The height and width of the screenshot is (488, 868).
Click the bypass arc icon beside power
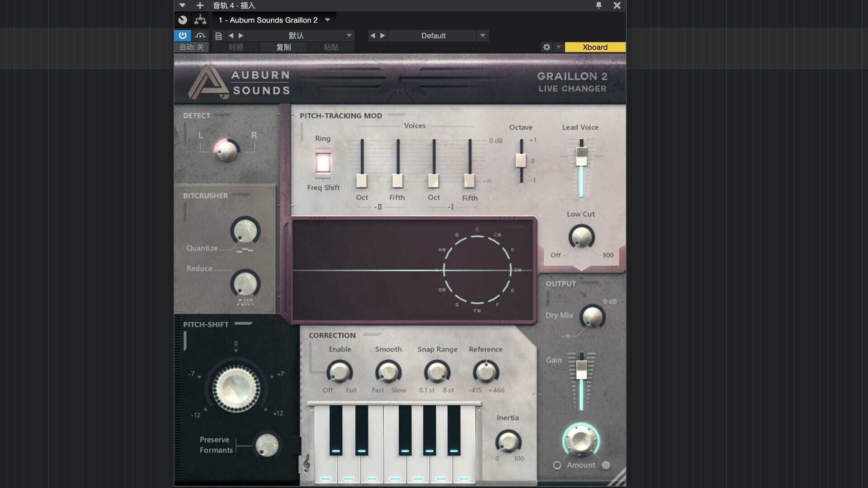tap(200, 35)
